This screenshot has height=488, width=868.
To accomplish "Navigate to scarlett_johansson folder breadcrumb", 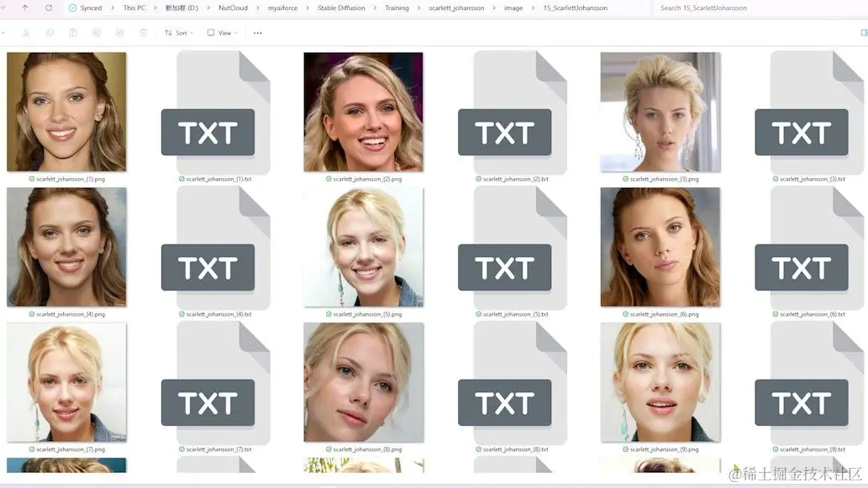I will 456,8.
